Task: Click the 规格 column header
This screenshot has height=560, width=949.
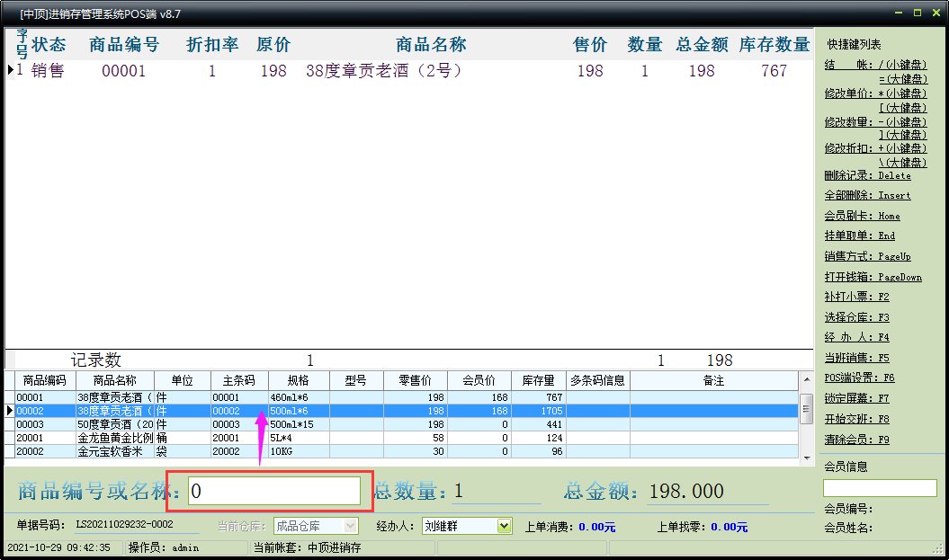Action: [x=299, y=380]
